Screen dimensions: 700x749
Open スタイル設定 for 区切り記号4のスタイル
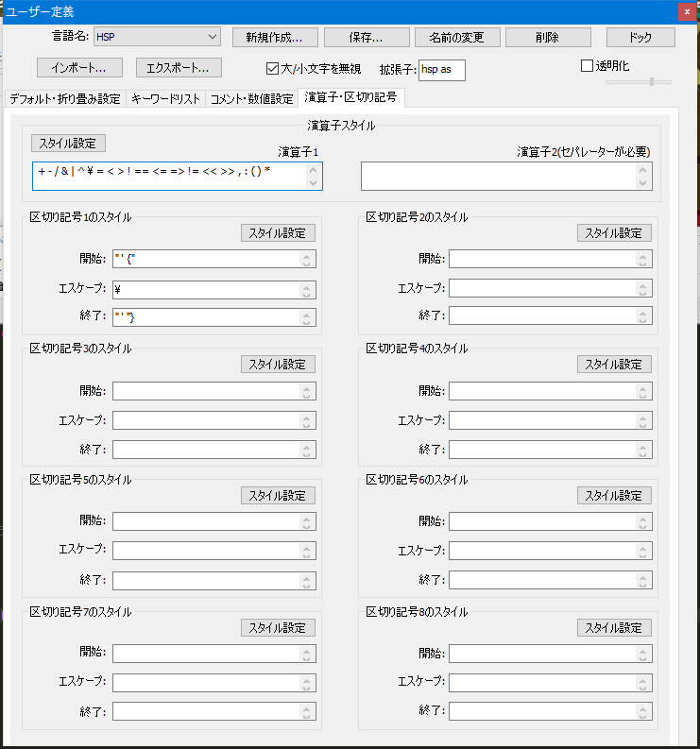tap(614, 365)
